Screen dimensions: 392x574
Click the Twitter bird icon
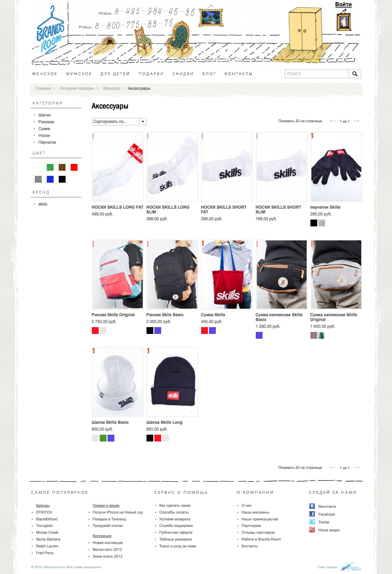click(312, 522)
